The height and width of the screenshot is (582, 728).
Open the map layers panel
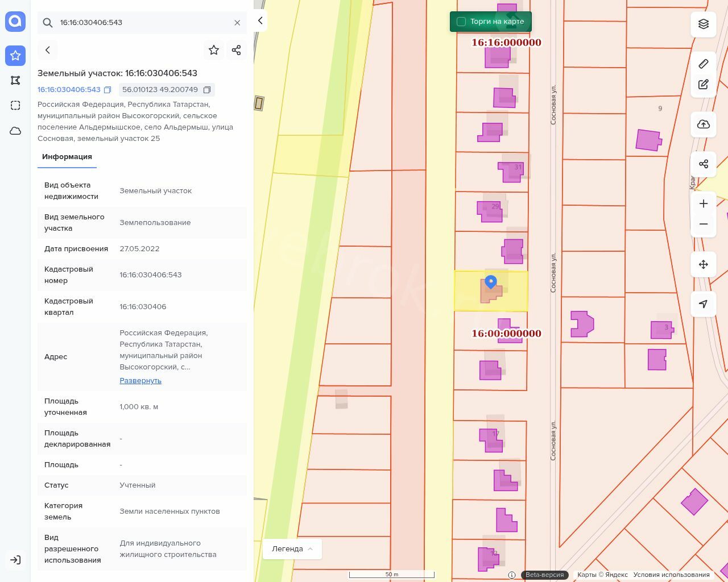(704, 24)
